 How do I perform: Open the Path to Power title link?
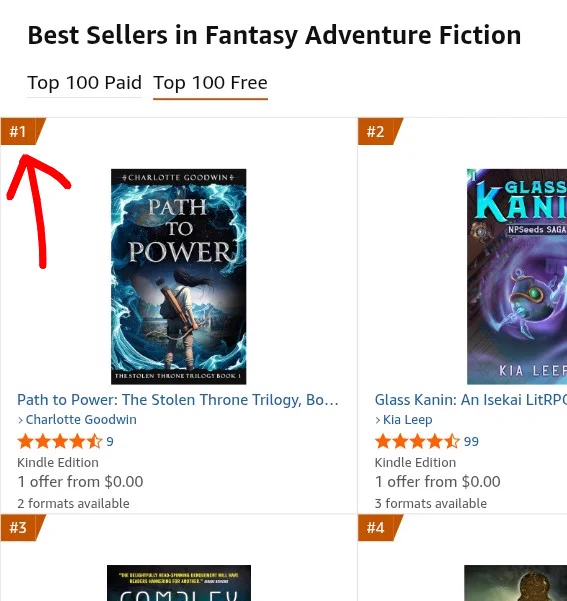point(178,400)
